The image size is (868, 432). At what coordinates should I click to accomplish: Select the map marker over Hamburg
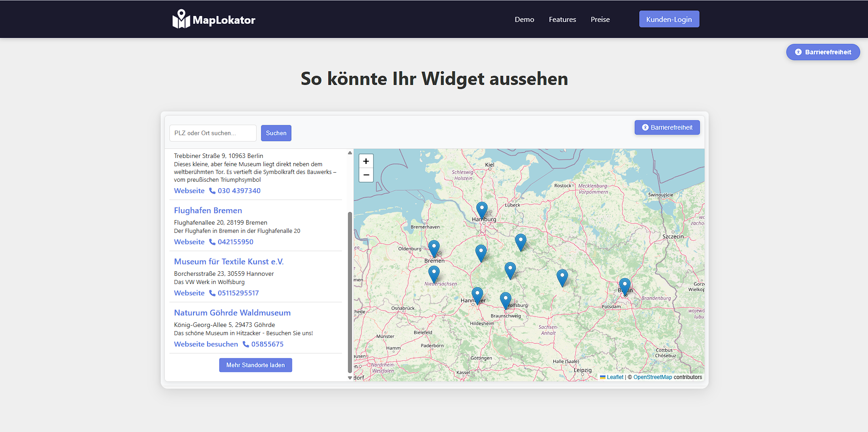pos(482,210)
